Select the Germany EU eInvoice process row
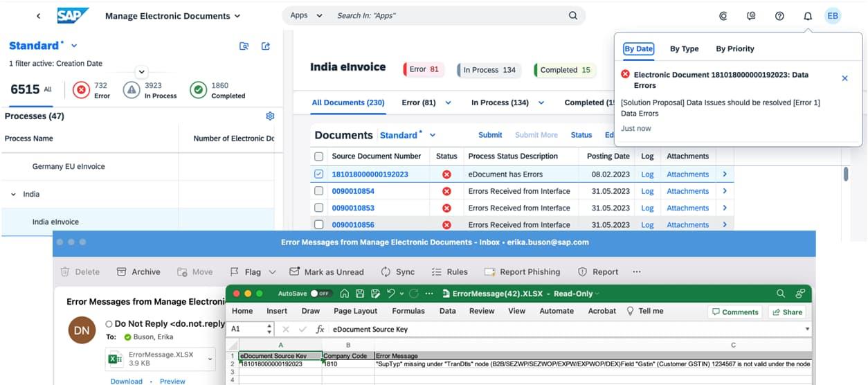868x385 pixels. coord(138,167)
